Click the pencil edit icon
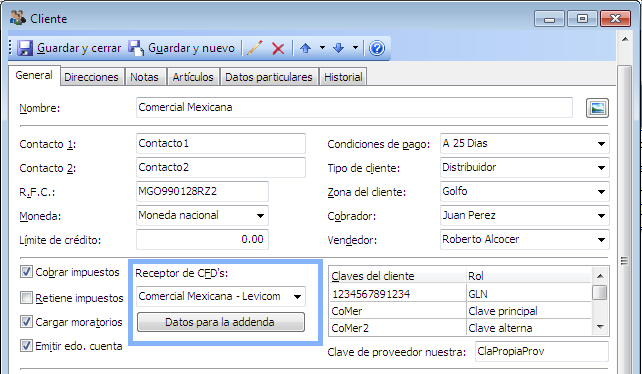642x374 pixels. point(255,48)
